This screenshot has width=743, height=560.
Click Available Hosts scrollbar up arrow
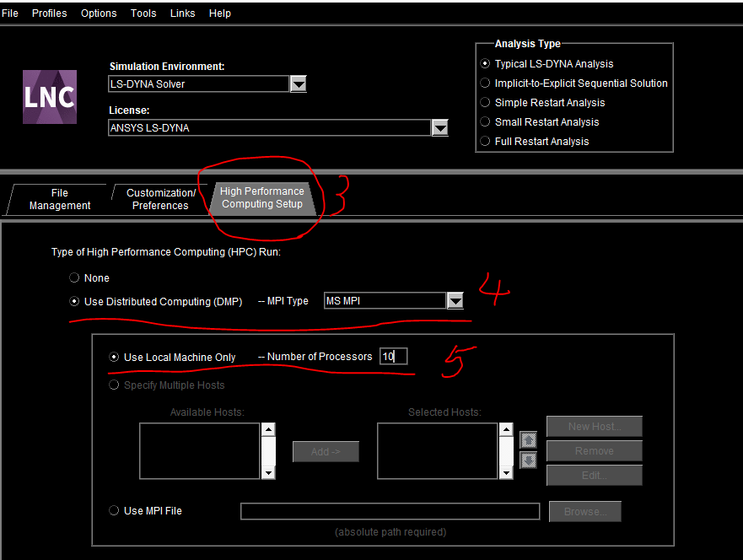pyautogui.click(x=269, y=429)
